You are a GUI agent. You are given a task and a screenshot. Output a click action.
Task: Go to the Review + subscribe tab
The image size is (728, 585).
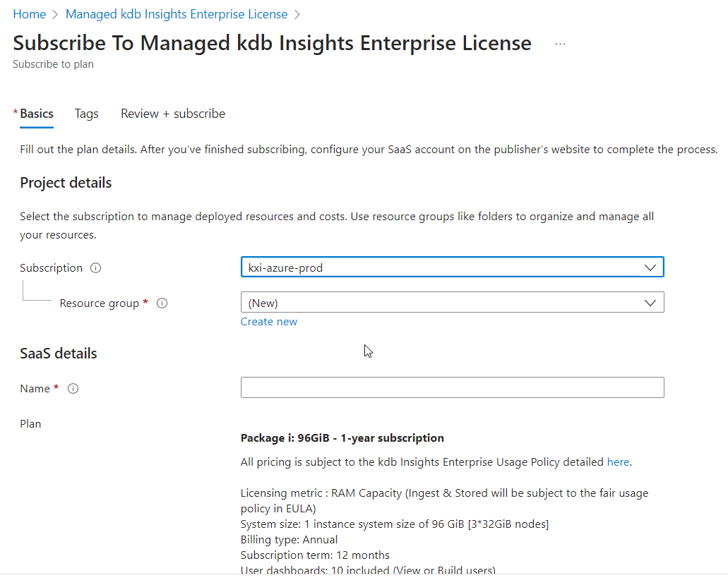(x=173, y=114)
